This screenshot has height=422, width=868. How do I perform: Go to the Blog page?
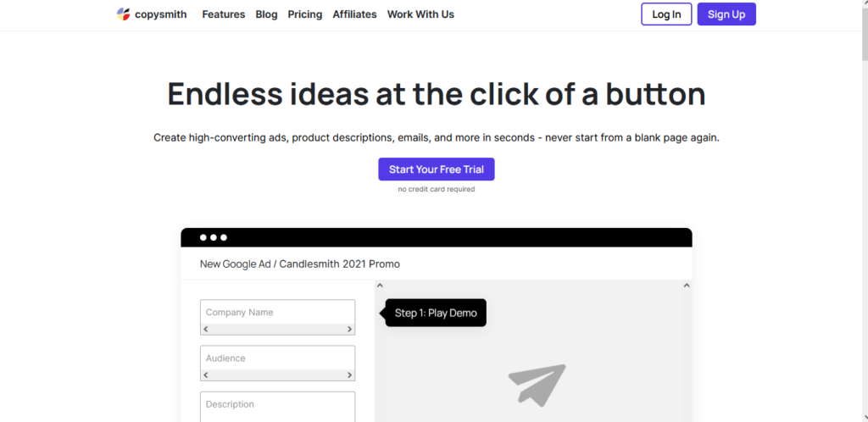click(x=266, y=14)
